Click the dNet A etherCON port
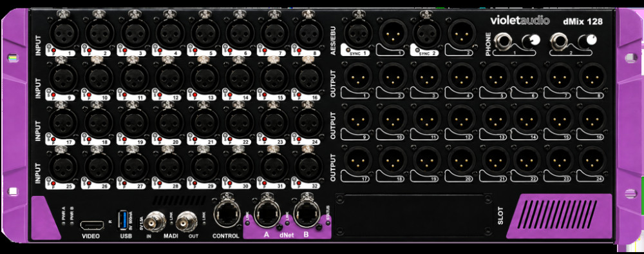This screenshot has height=254, width=644. (267, 213)
